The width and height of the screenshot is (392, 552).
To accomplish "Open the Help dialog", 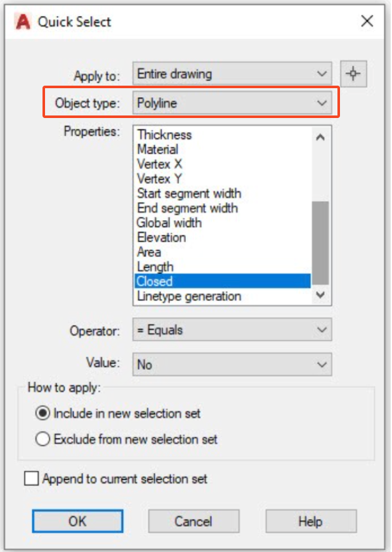I will [310, 522].
